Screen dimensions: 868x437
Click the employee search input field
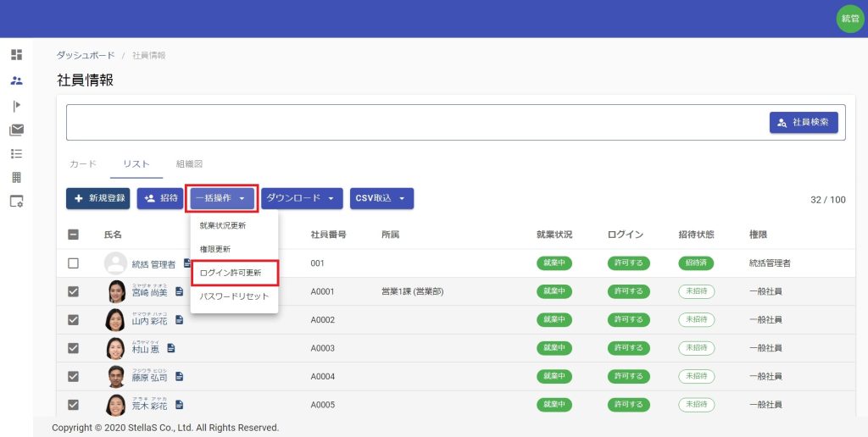[x=415, y=123]
